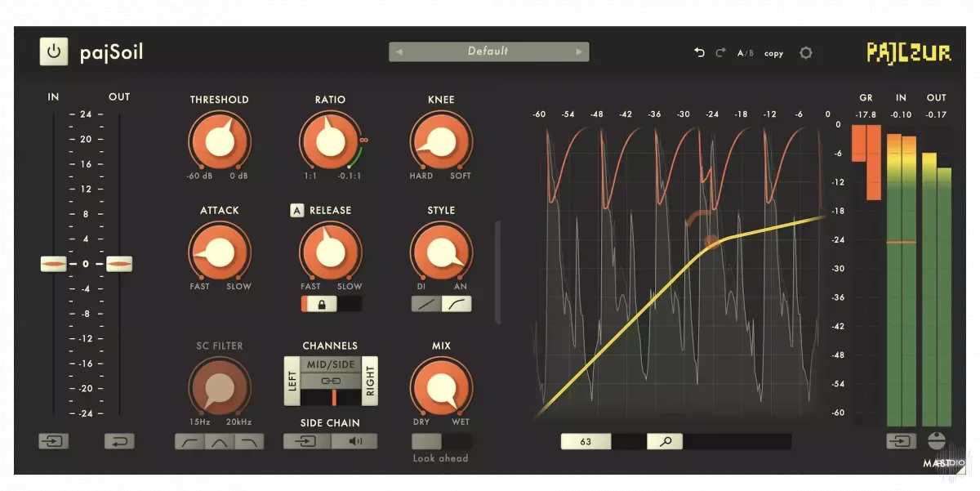Click the copy button
The image size is (980, 491).
click(773, 53)
